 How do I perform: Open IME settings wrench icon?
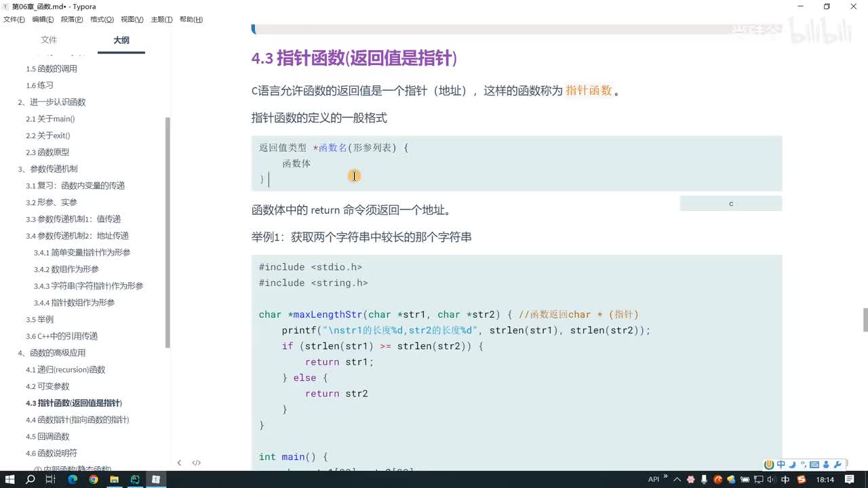pos(837,464)
